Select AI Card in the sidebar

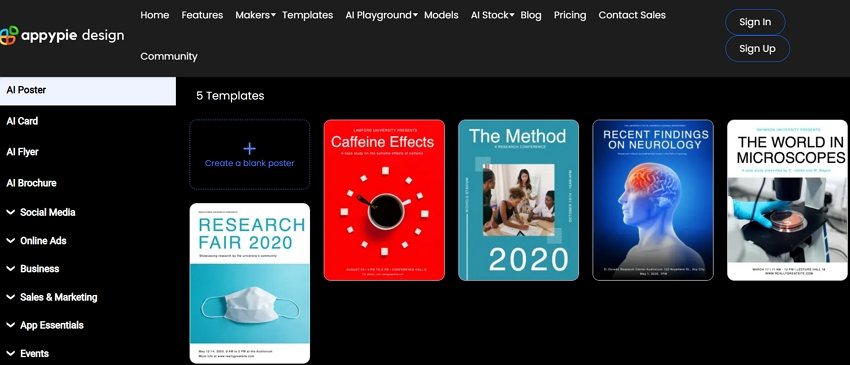click(22, 121)
